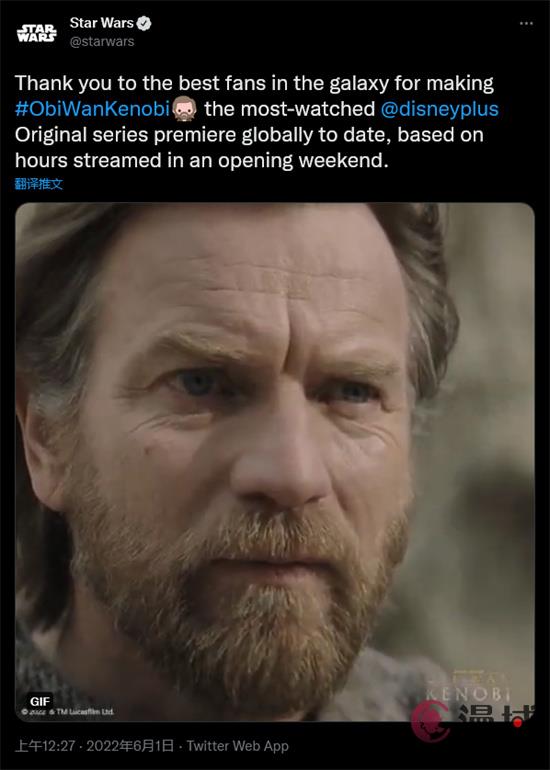
Task: Click the blue verified badge next to Star Wars
Action: click(x=144, y=23)
